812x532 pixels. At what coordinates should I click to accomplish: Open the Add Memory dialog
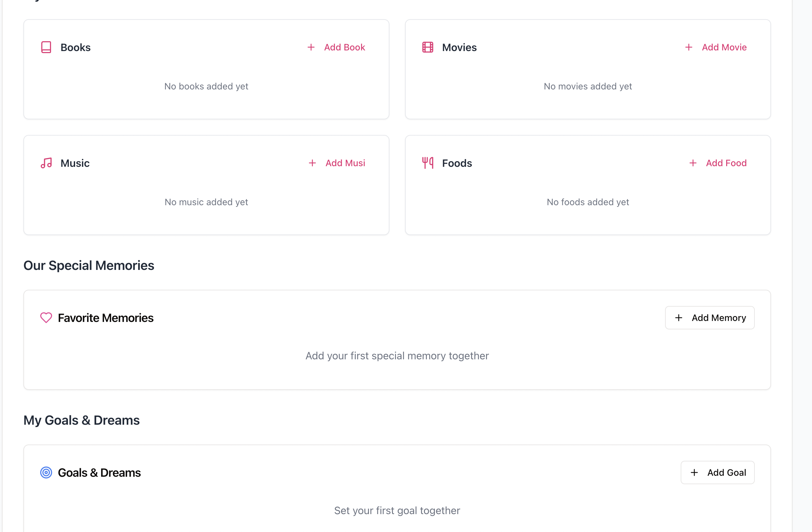pyautogui.click(x=710, y=318)
